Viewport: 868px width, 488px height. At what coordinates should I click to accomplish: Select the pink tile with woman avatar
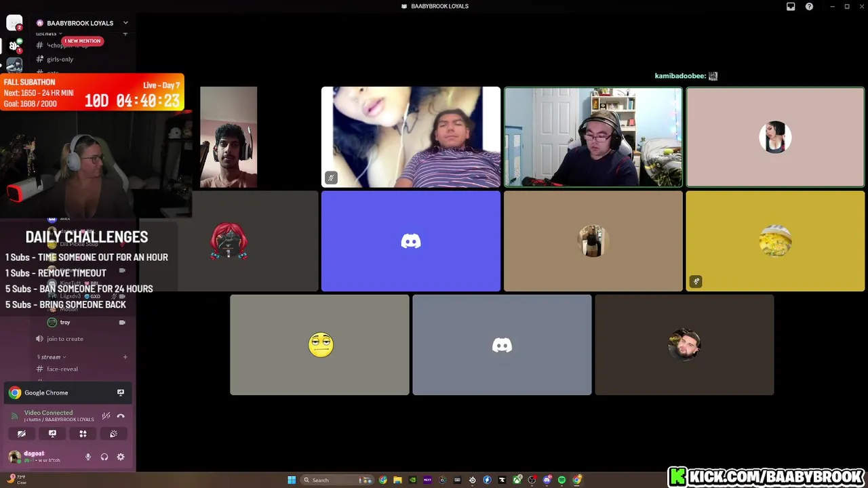[x=775, y=137]
